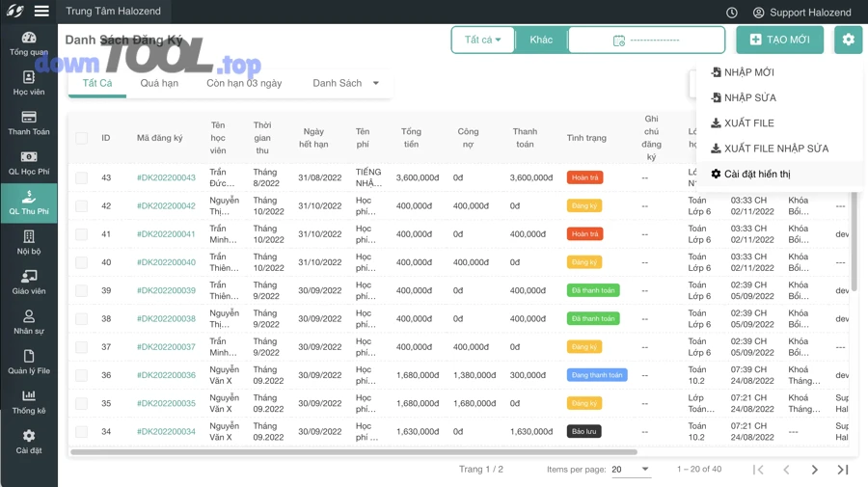
Task: Open Tổng quan dashboard in sidebar
Action: pos(29,43)
